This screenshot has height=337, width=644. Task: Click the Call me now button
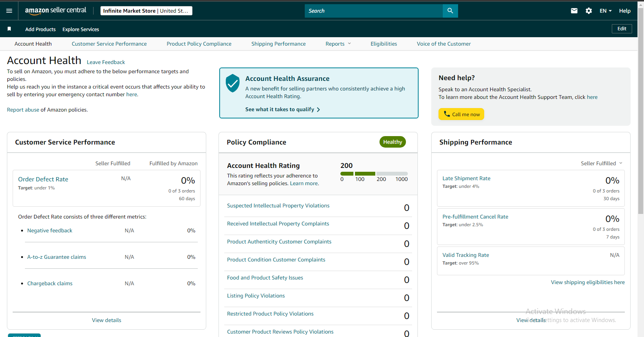pos(461,114)
